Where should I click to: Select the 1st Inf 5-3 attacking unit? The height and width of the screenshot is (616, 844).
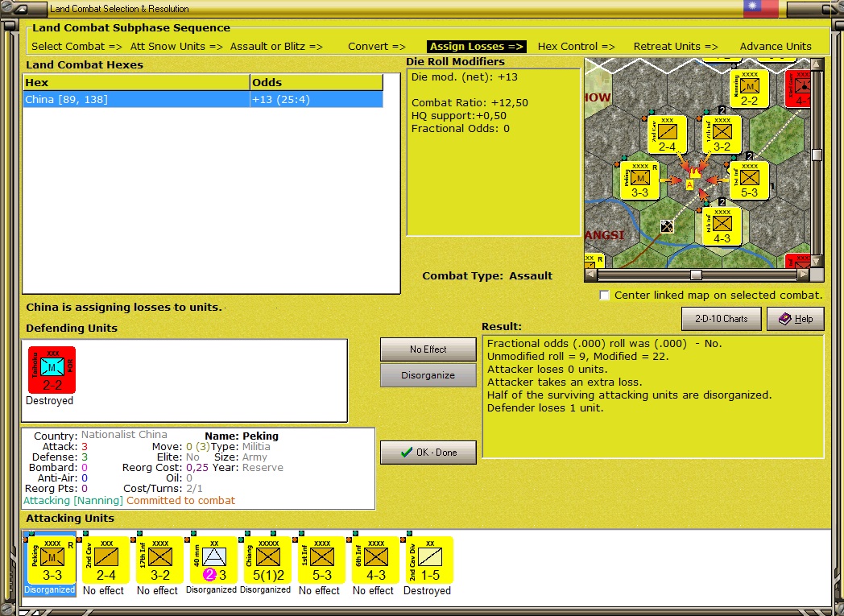(322, 560)
